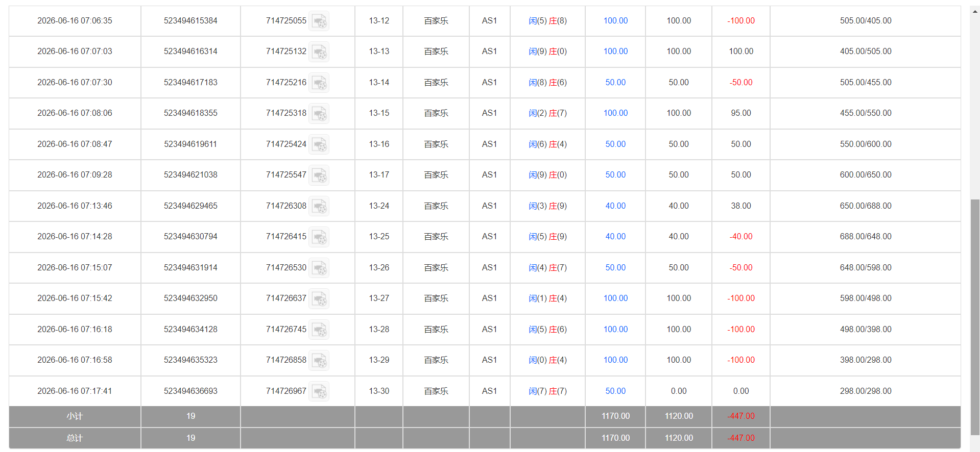980x452 pixels.
Task: Select order number 523494619611
Action: point(190,144)
